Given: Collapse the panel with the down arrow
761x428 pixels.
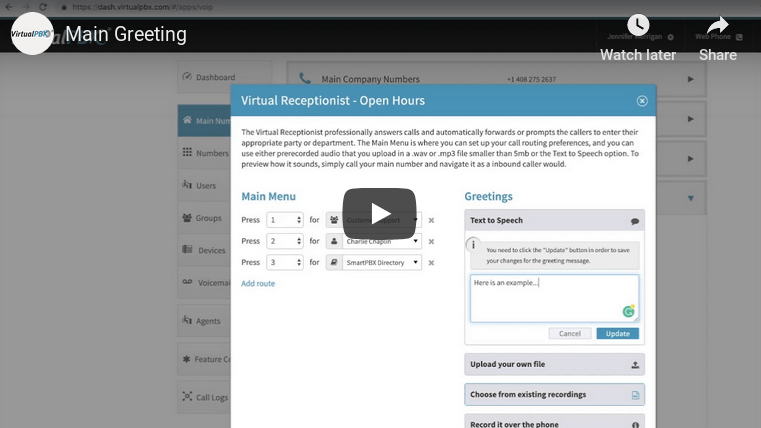Looking at the screenshot, I should (690, 198).
